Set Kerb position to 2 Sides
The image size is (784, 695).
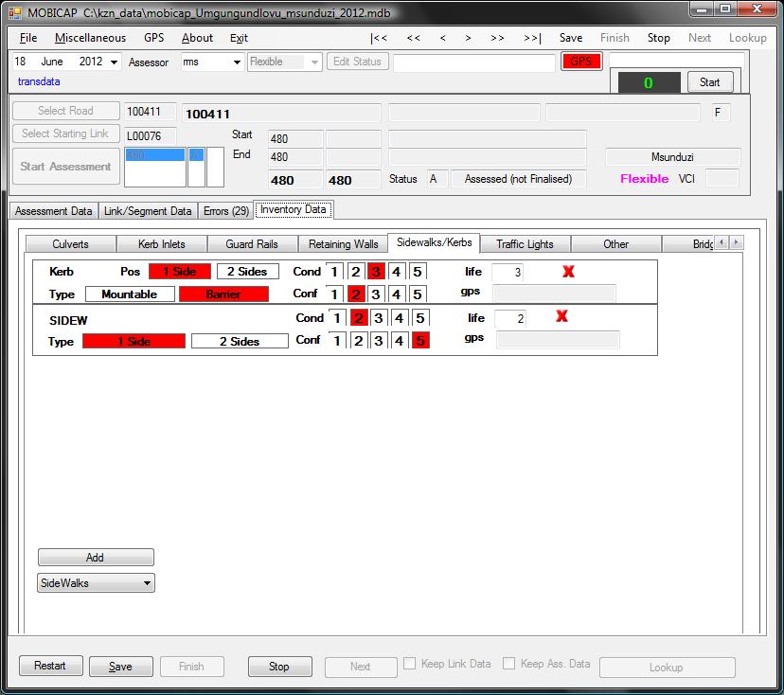point(252,272)
